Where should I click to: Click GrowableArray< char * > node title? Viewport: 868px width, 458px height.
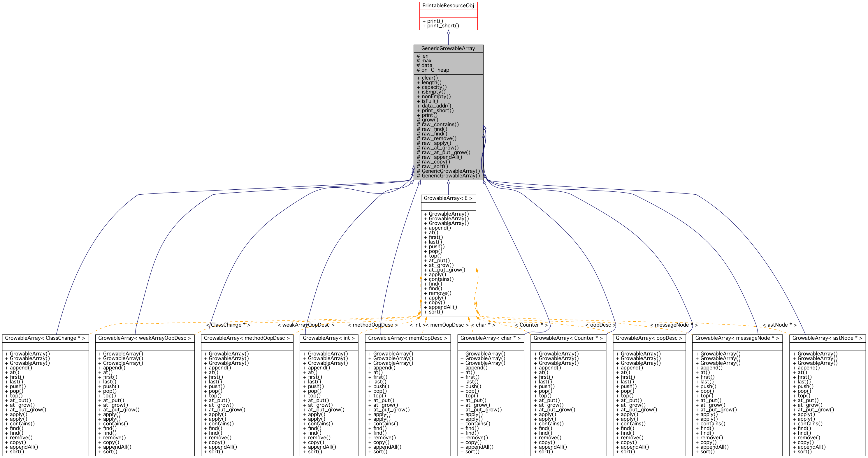click(490, 338)
